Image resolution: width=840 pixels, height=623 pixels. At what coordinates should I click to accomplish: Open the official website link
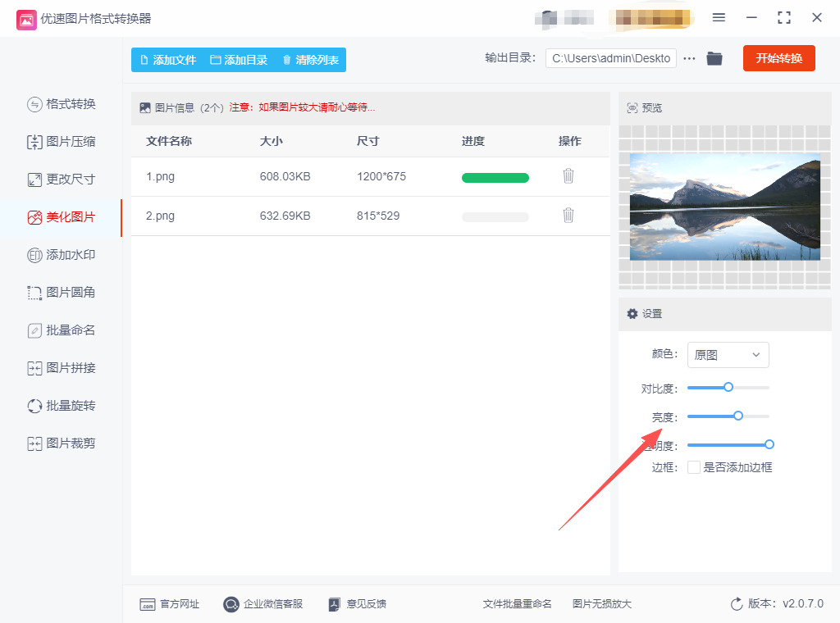coord(169,604)
